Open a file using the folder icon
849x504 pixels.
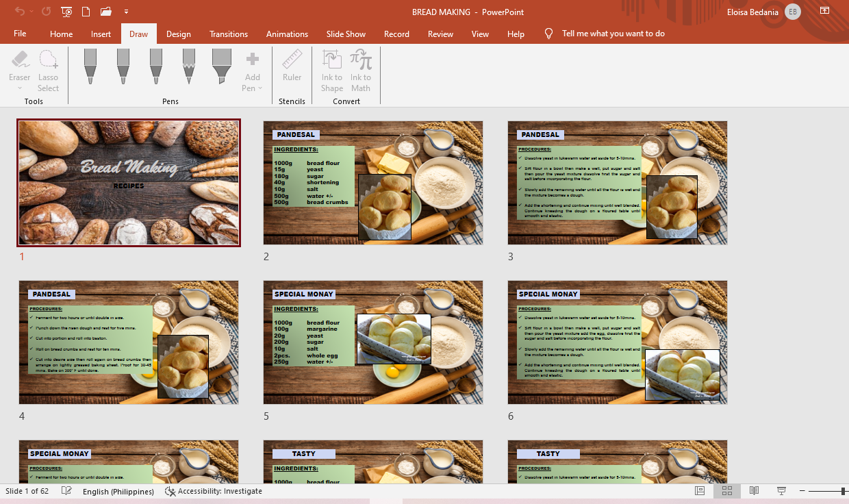(x=105, y=12)
